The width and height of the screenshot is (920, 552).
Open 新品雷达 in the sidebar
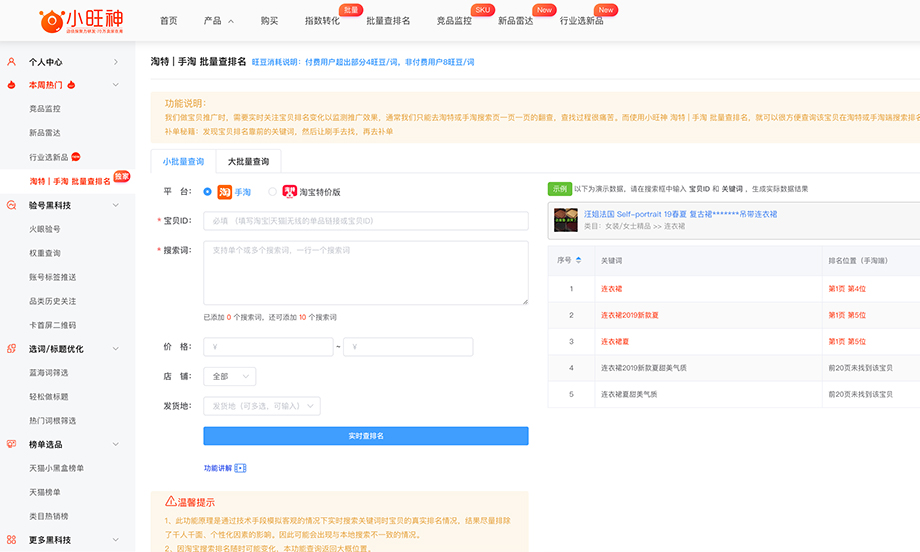click(45, 133)
